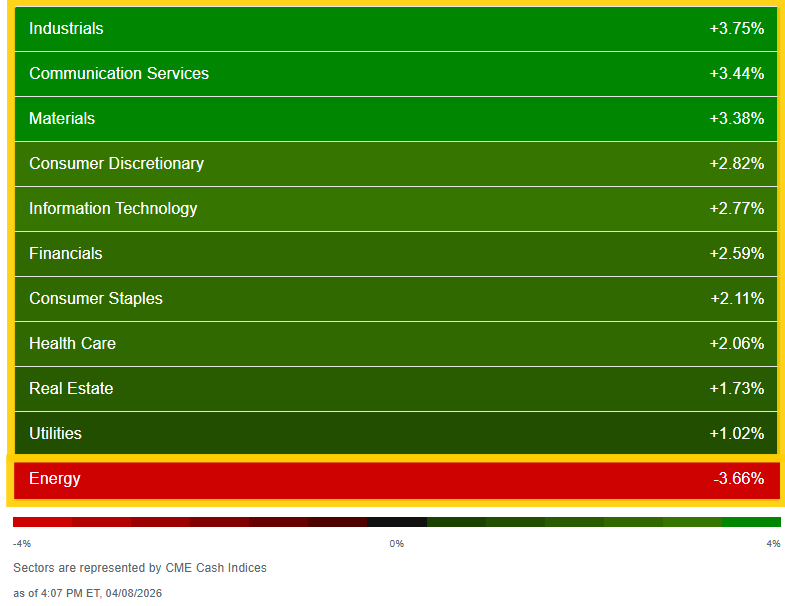
Task: Click the +2.06% Health Care value
Action: pyautogui.click(x=737, y=344)
